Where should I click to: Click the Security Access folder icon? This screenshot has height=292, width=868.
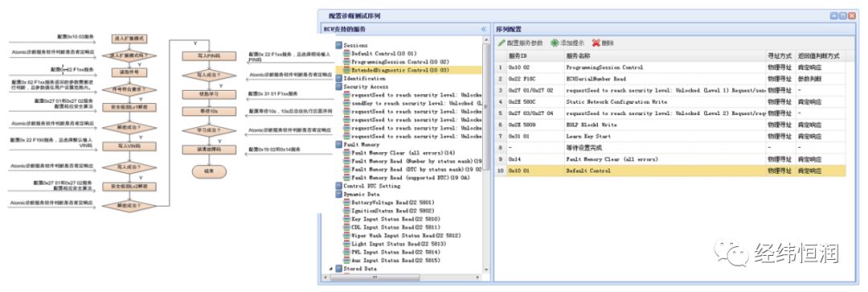point(338,86)
